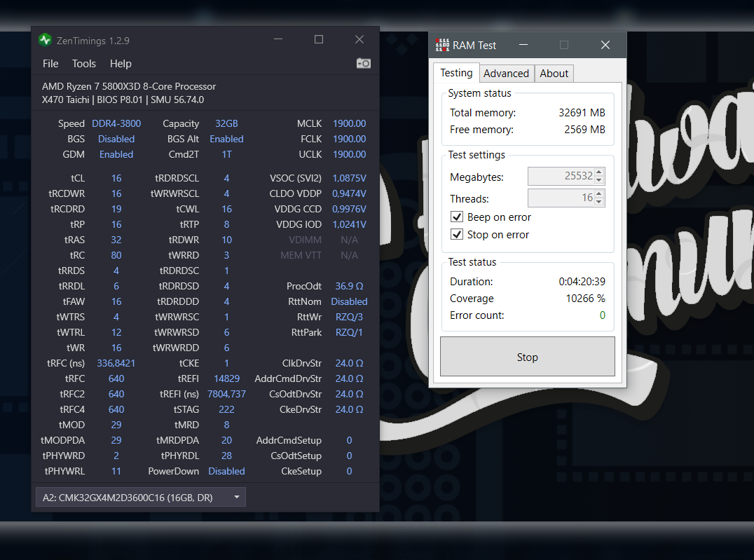Click the RttPark value RZQ/1
Screen dimensions: 754x560
point(349,332)
